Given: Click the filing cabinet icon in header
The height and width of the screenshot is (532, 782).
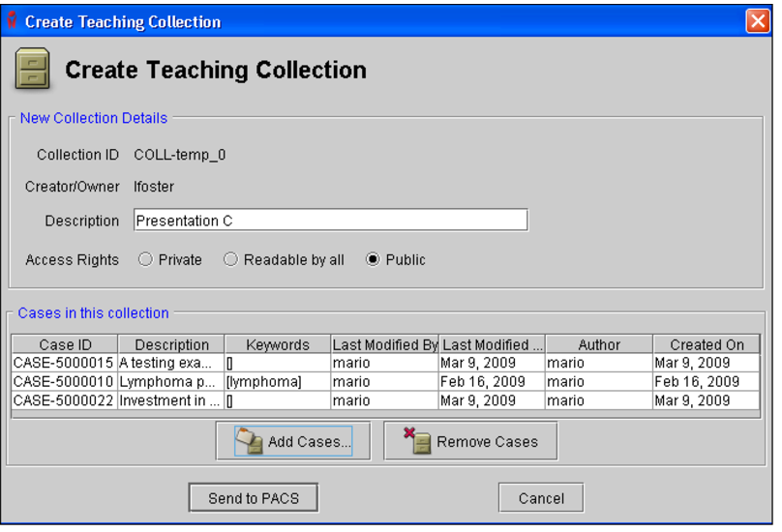Looking at the screenshot, I should 32,71.
